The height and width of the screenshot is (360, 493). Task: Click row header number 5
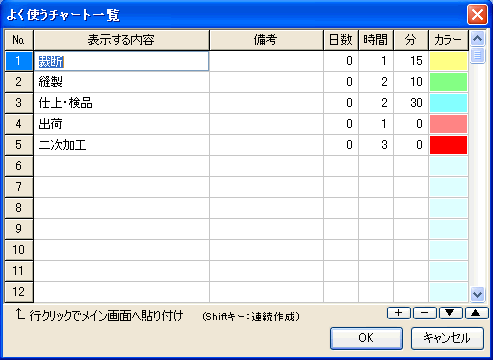(19, 145)
